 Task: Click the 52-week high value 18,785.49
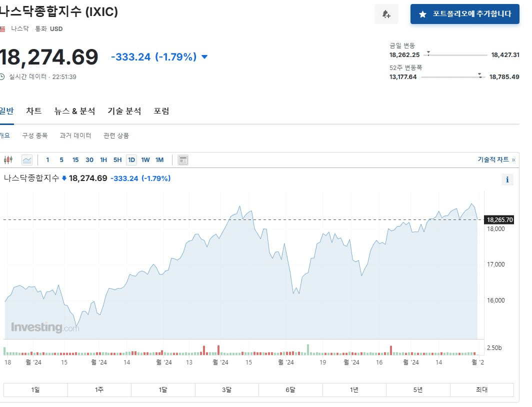click(504, 77)
